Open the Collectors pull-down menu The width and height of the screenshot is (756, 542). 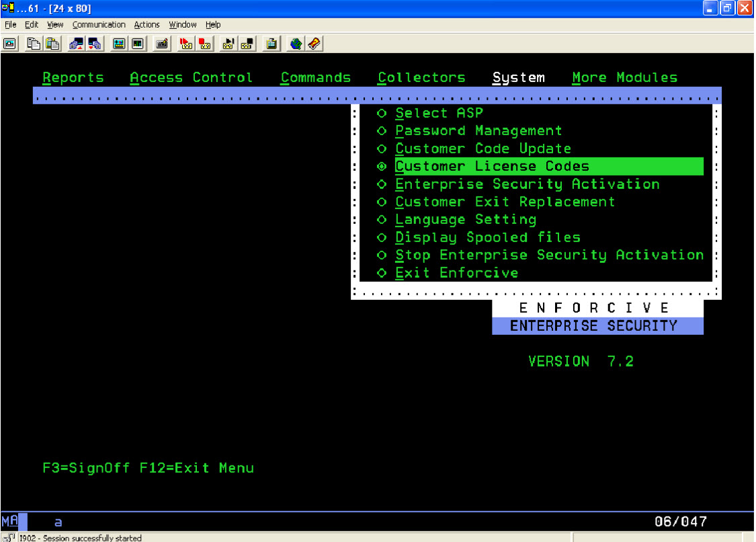[x=422, y=78]
